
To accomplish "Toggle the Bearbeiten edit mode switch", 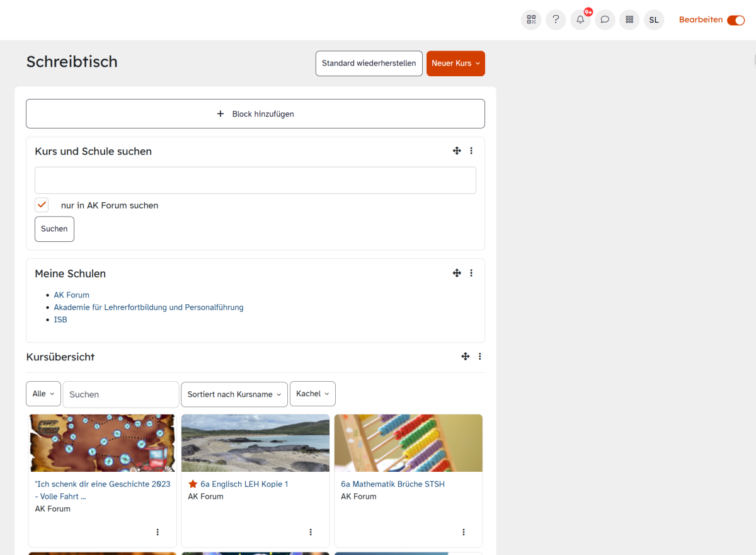I will [x=735, y=20].
